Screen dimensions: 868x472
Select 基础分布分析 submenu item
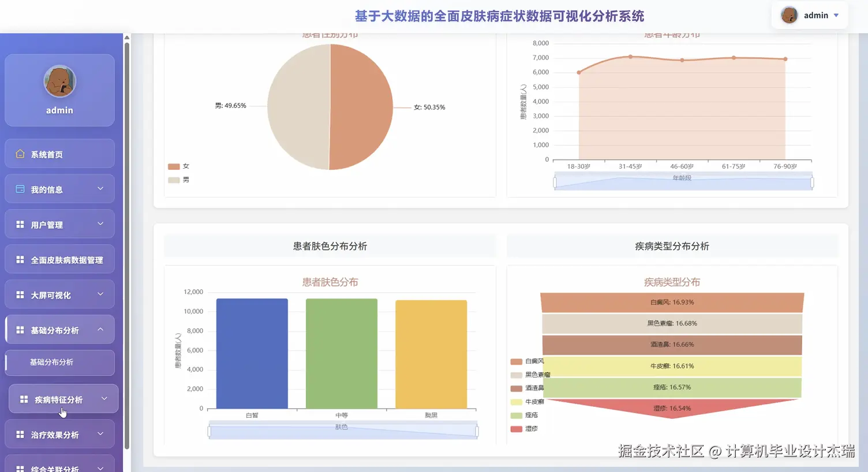pos(60,363)
